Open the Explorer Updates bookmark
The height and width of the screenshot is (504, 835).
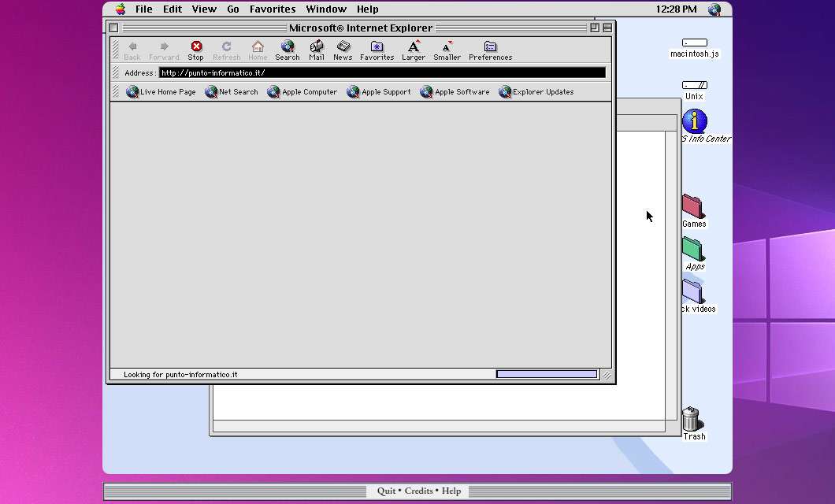click(x=536, y=92)
